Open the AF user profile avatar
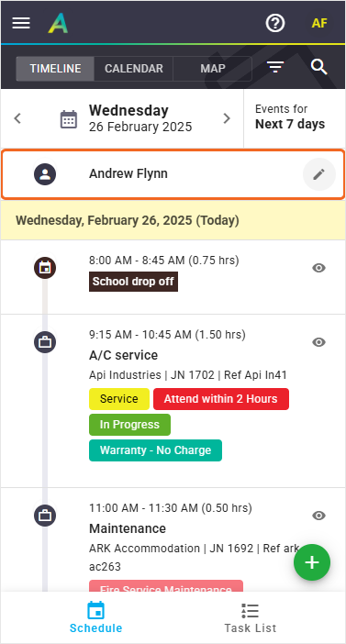 (319, 24)
